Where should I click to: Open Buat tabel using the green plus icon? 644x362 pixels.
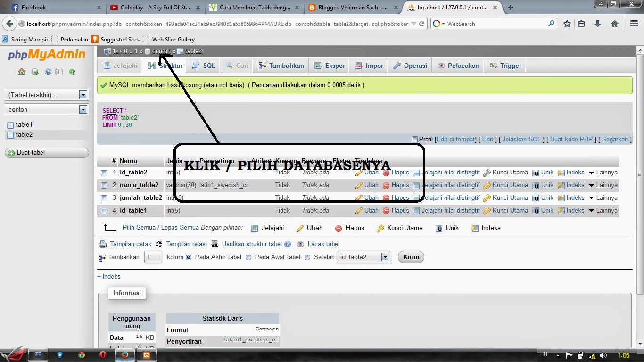point(10,152)
